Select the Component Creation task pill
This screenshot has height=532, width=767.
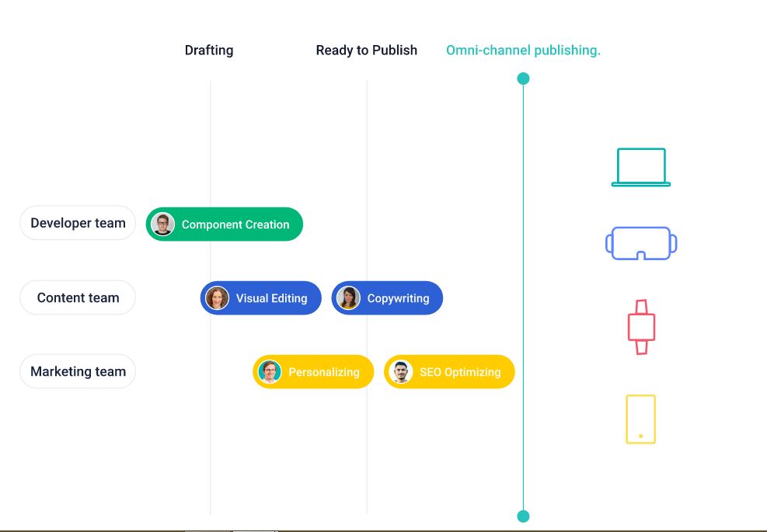(224, 224)
